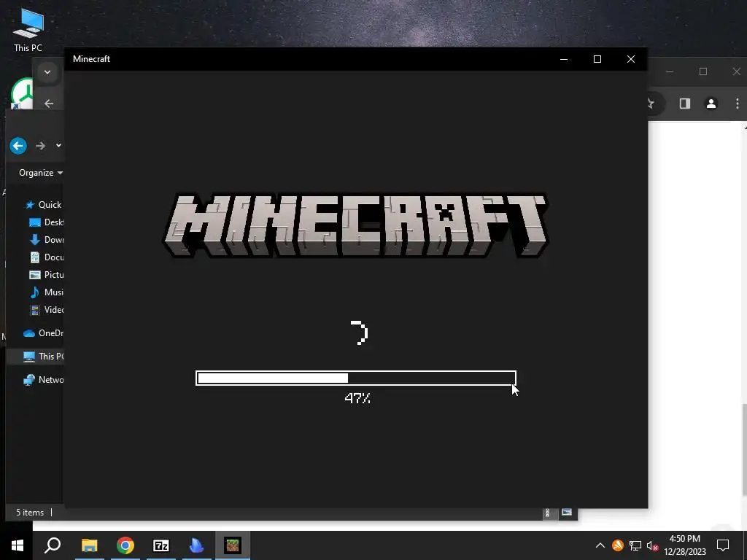Click the Minecraft logo image
The width and height of the screenshot is (747, 560).
coord(356,225)
